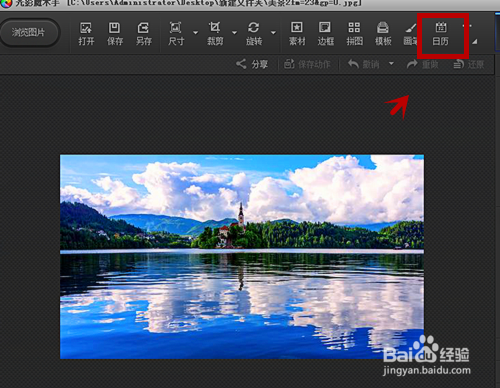Choose the 另存 save-as tool
The width and height of the screenshot is (500, 388).
click(144, 33)
